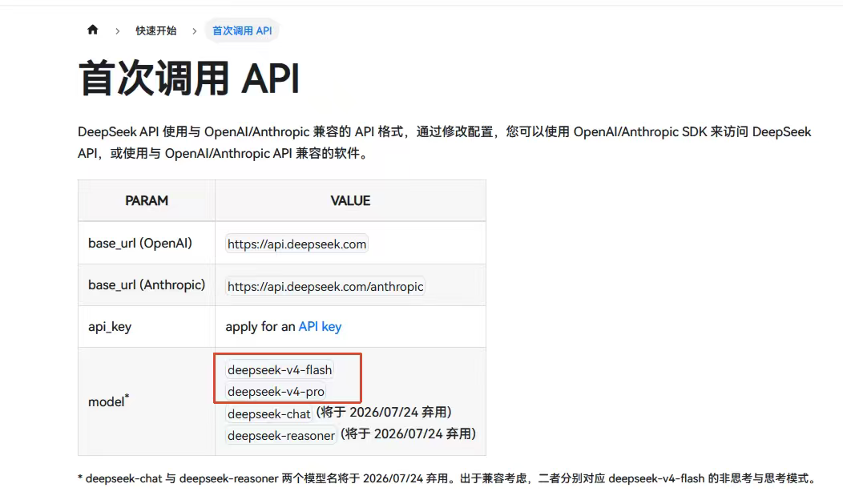843x504 pixels.
Task: Click the api_key parameter cell
Action: [147, 327]
